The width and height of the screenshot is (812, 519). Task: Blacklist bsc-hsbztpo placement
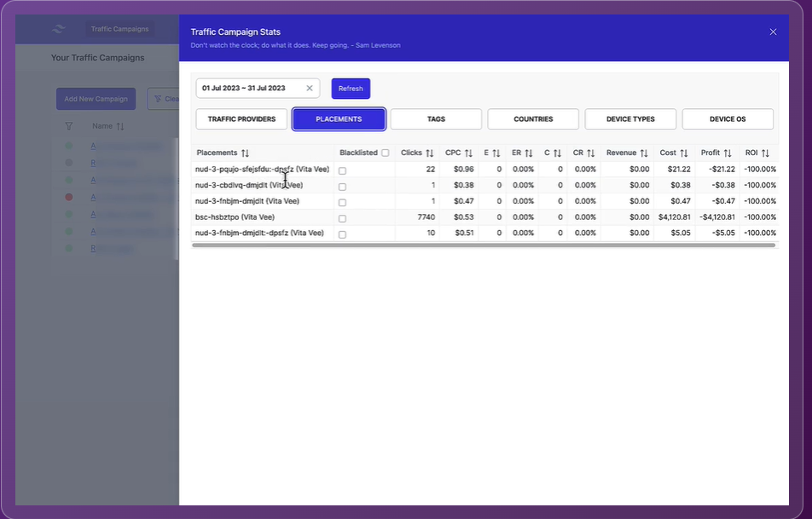coord(342,219)
